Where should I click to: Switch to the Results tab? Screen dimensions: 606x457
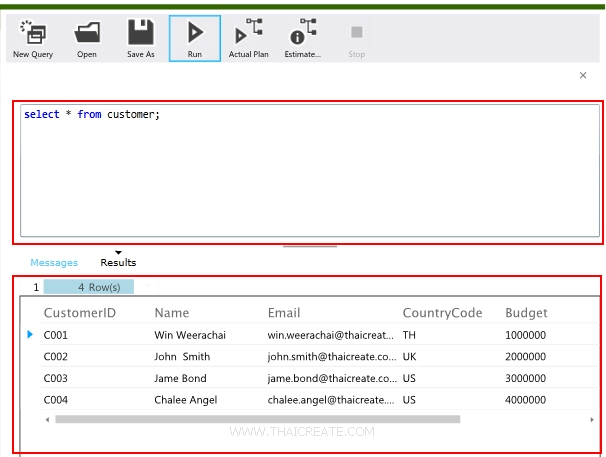point(118,263)
